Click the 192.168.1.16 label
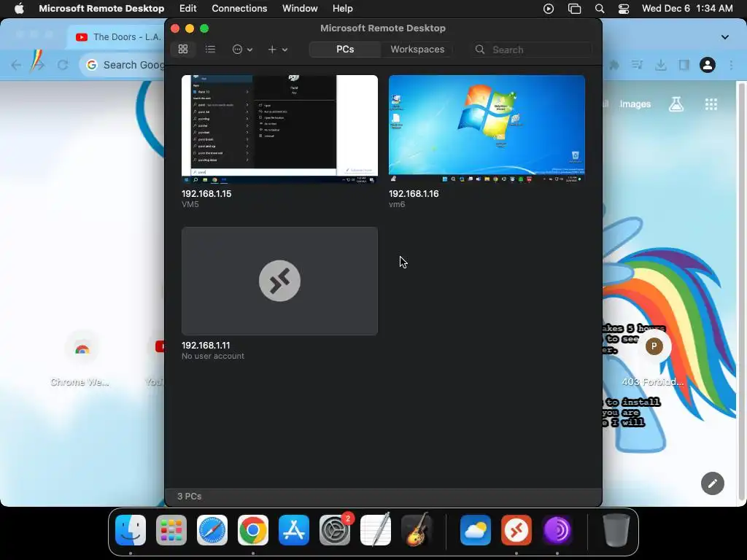The height and width of the screenshot is (560, 747). [414, 194]
